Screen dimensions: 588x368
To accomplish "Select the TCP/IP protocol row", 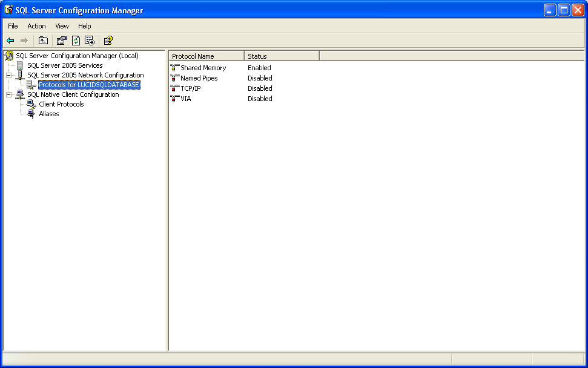I will click(x=191, y=88).
